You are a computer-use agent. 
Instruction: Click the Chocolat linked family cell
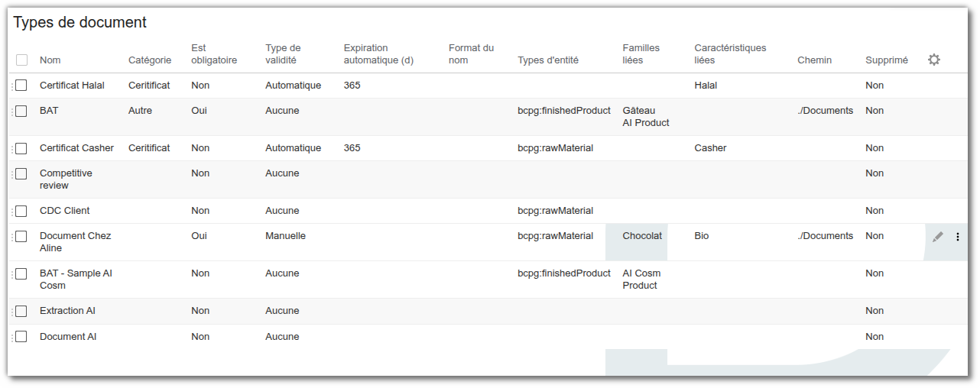click(x=642, y=236)
